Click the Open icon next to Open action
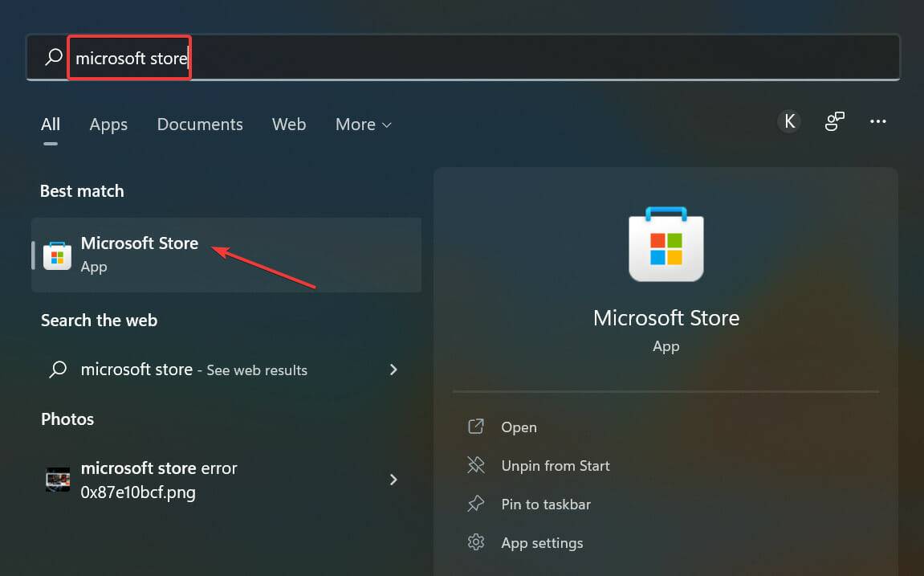Viewport: 924px width, 576px height. [x=476, y=427]
